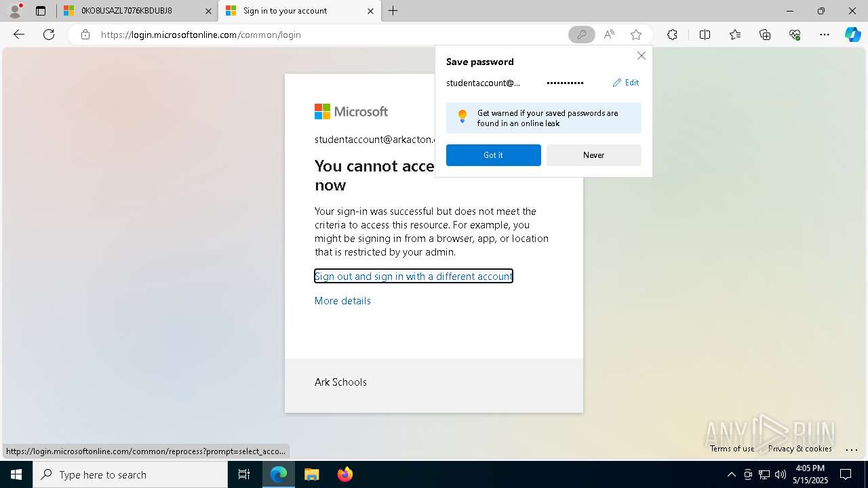Dismiss the Save password popup

click(x=641, y=56)
